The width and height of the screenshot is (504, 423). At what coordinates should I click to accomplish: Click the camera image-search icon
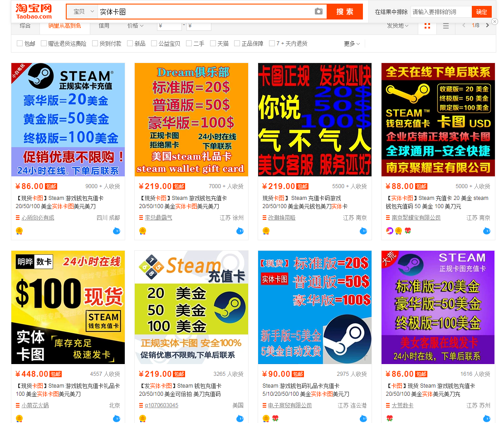[318, 12]
